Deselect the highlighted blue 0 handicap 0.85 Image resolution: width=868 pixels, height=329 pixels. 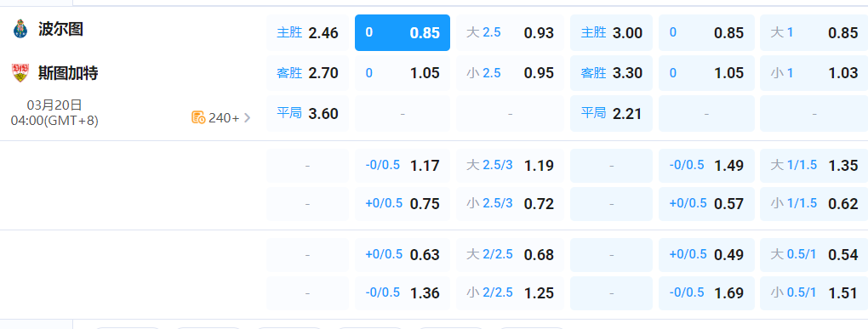click(403, 32)
